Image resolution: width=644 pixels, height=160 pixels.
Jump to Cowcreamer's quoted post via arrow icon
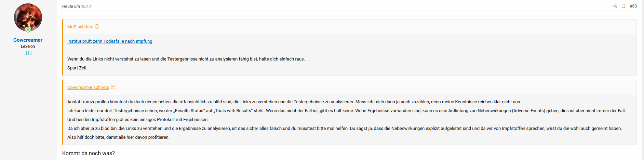(x=113, y=87)
